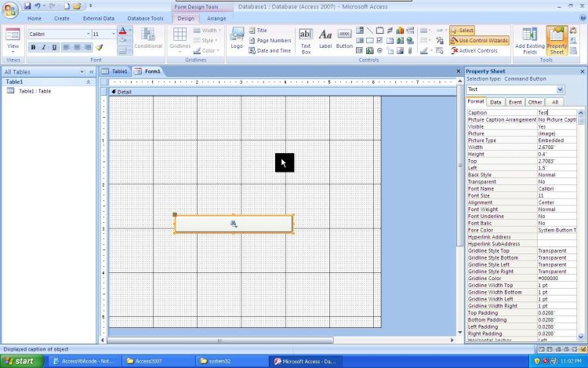Center the text alignment
The width and height of the screenshot is (588, 368).
tap(77, 47)
